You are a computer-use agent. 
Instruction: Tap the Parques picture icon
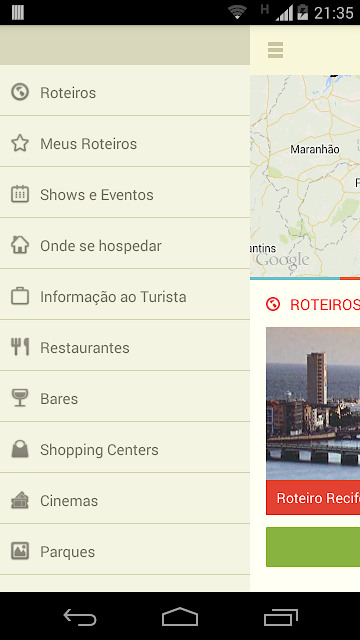(20, 551)
